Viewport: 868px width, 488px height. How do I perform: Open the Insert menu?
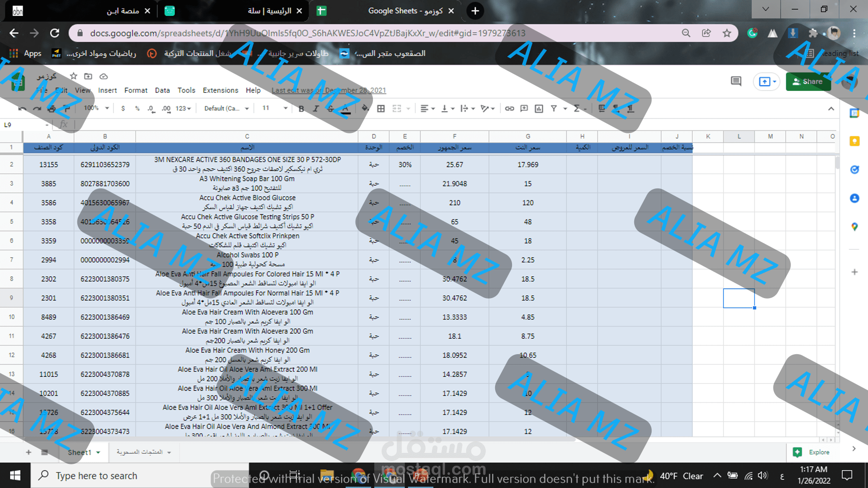click(x=107, y=90)
